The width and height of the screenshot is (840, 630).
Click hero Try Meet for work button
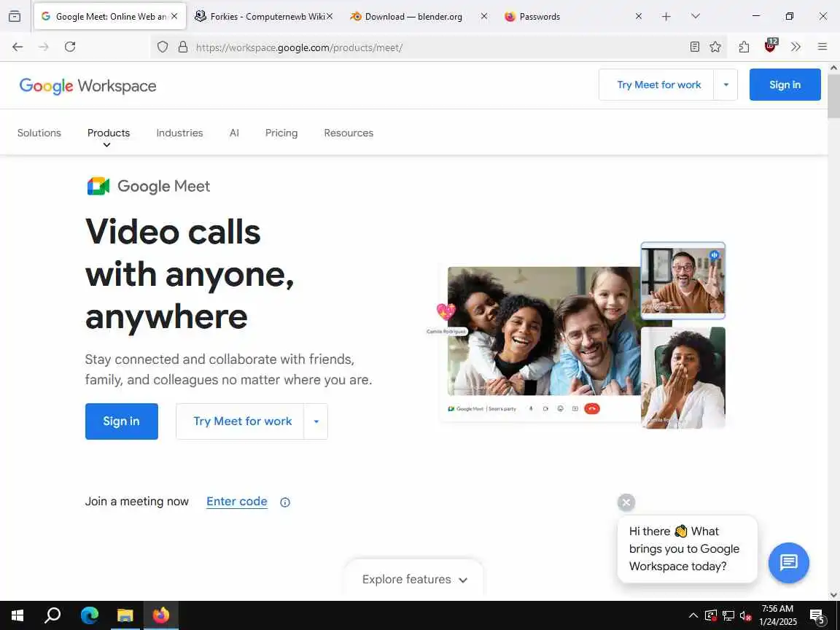(241, 421)
